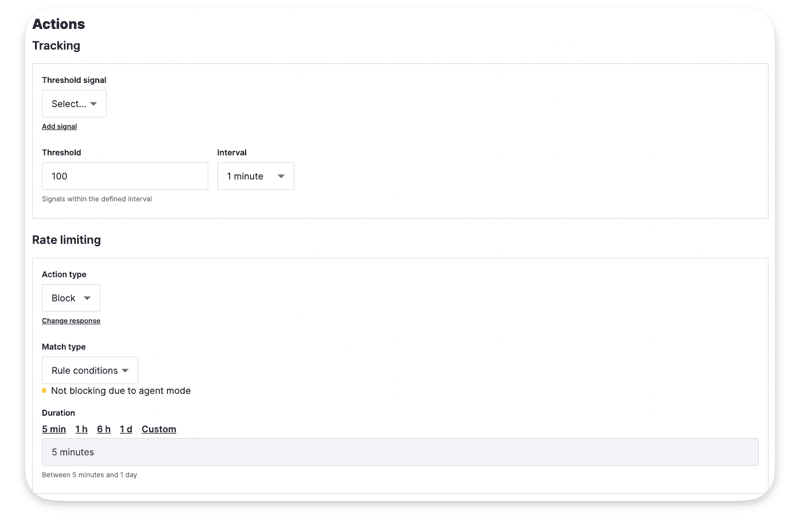Image resolution: width=806 pixels, height=522 pixels.
Task: Set duration to the "1 d" preset
Action: [126, 429]
